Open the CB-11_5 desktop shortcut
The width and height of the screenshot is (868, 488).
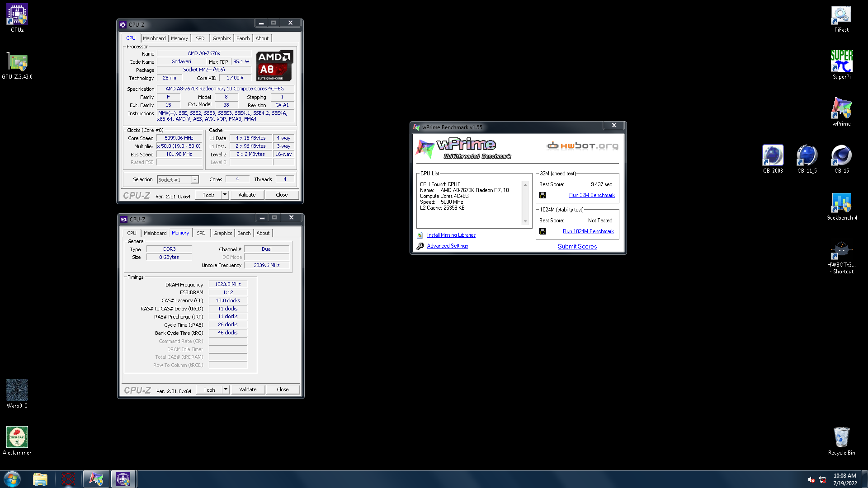click(x=807, y=159)
